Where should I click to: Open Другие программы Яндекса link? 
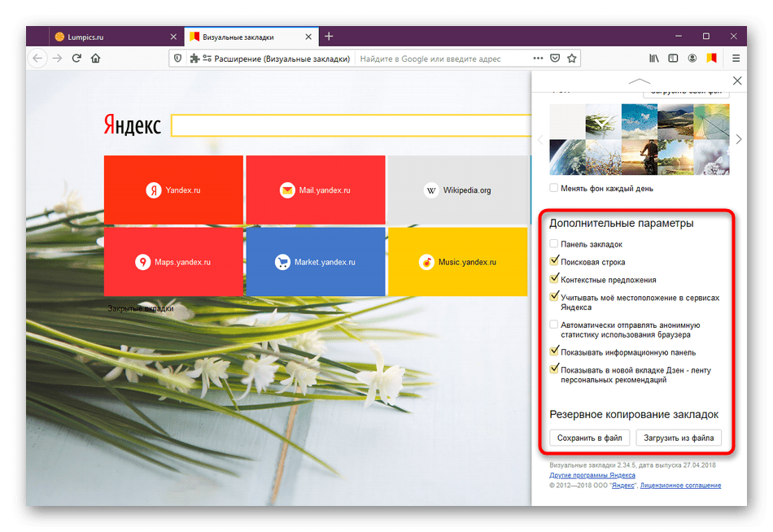tap(592, 475)
